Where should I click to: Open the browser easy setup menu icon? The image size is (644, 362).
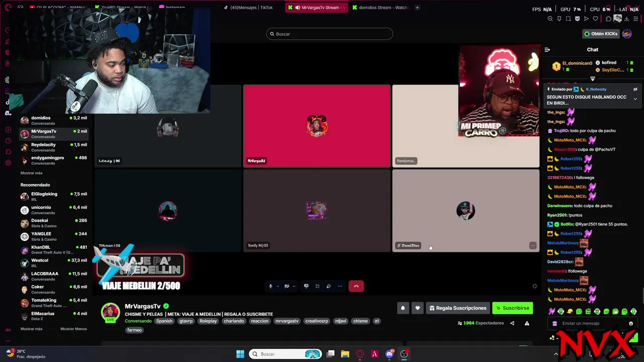635,19
